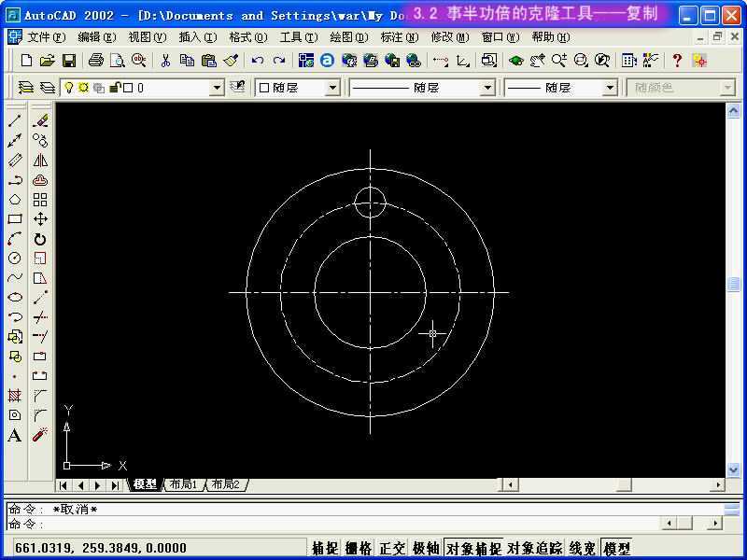Undo the last action
Screen dimensions: 747x560
point(258,61)
